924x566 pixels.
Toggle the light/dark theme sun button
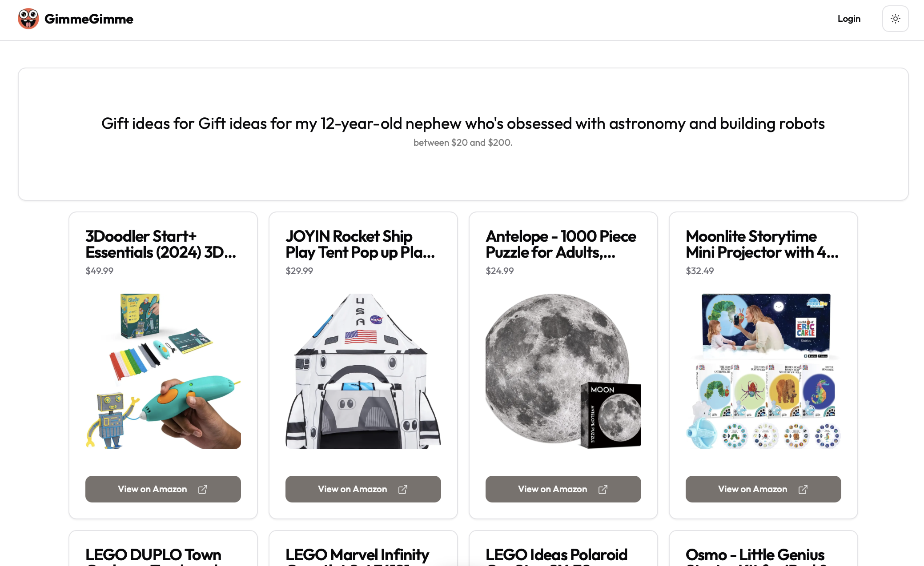pos(895,19)
